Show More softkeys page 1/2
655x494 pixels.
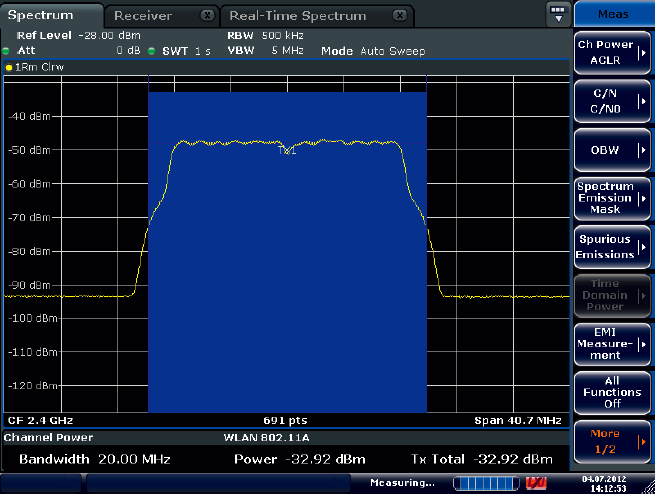coord(612,441)
